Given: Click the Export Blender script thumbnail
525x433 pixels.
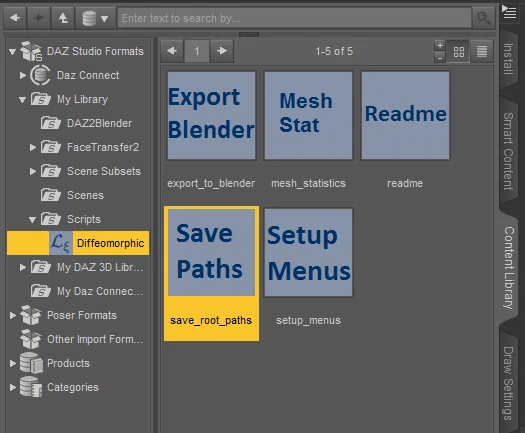Looking at the screenshot, I should coord(211,116).
